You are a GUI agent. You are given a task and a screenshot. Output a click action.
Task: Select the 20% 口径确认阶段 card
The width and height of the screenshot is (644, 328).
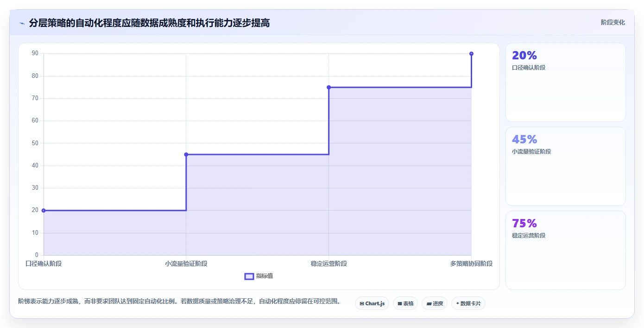(566, 83)
